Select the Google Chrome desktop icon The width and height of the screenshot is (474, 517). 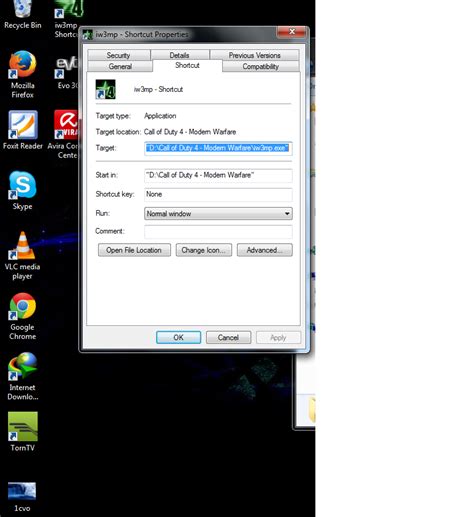(x=22, y=316)
